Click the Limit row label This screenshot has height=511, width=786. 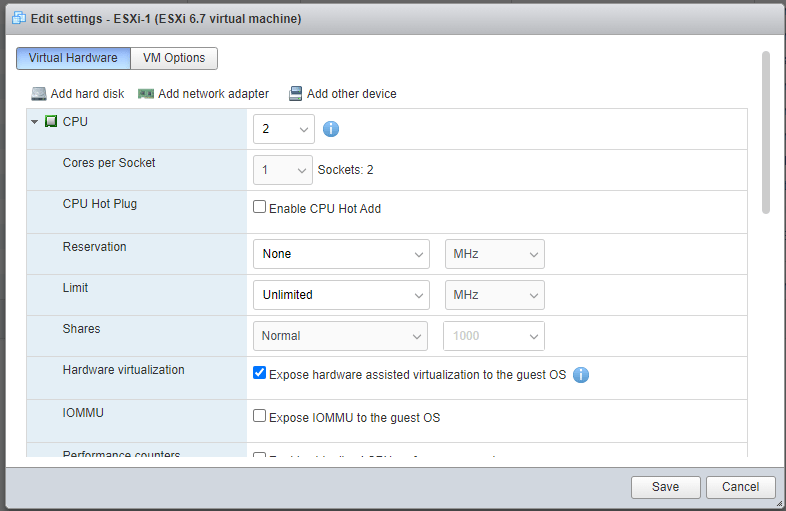click(75, 288)
